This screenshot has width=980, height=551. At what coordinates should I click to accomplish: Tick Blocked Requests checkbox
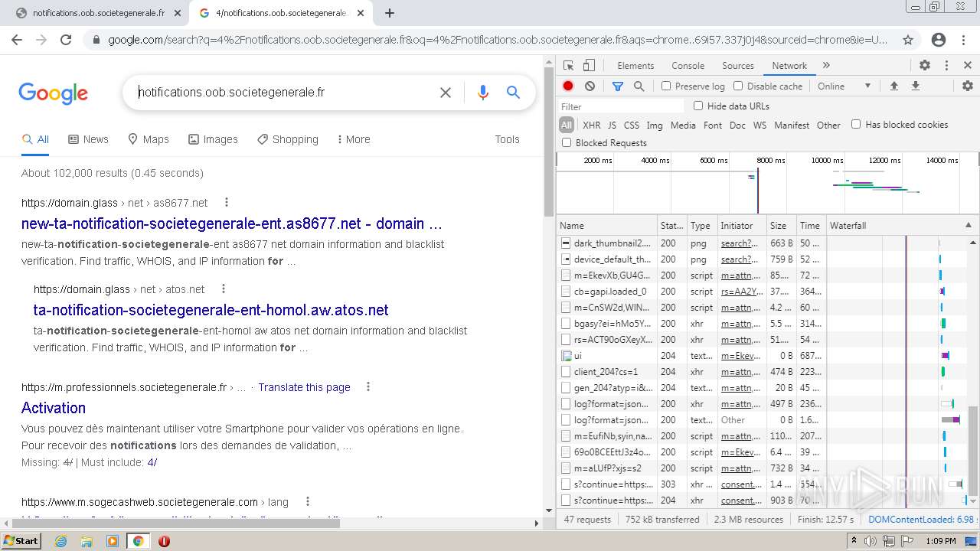point(567,142)
